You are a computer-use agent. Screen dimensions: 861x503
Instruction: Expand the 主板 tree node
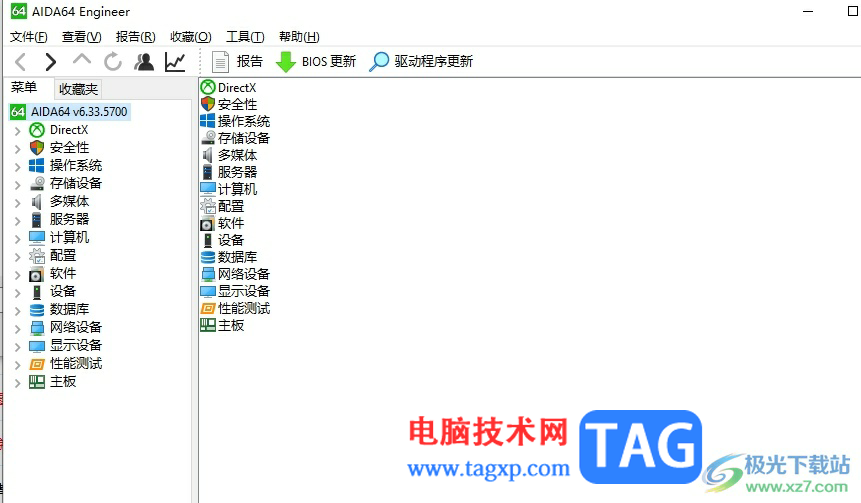click(x=18, y=383)
